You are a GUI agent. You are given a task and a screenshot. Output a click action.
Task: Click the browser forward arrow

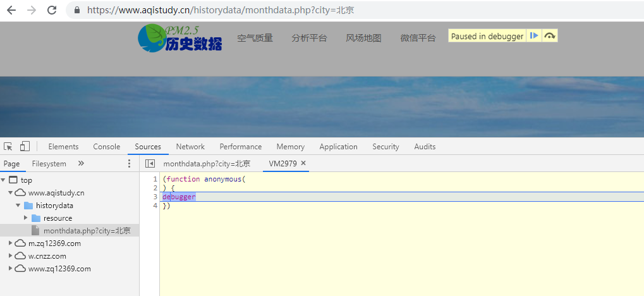click(31, 10)
